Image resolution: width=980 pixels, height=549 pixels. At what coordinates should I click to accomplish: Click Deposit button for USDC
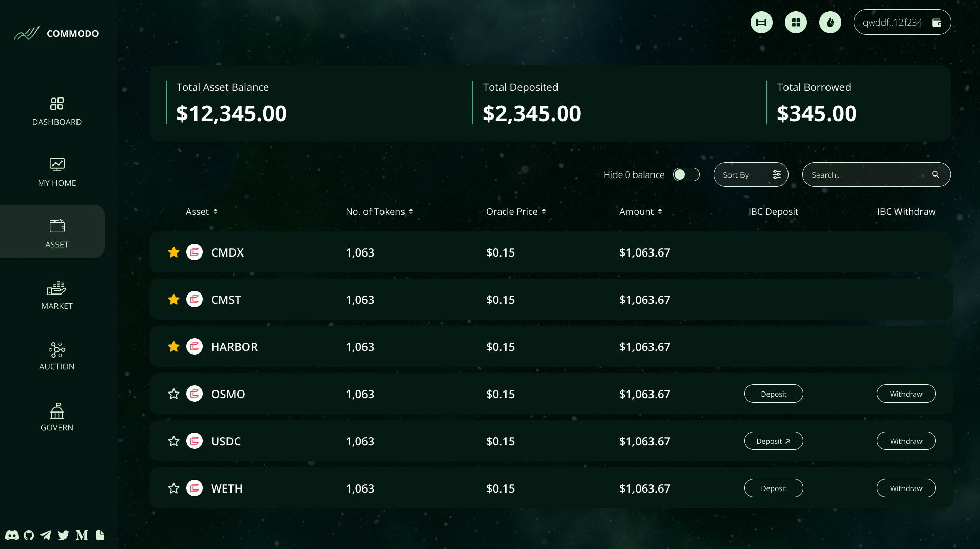coord(773,441)
